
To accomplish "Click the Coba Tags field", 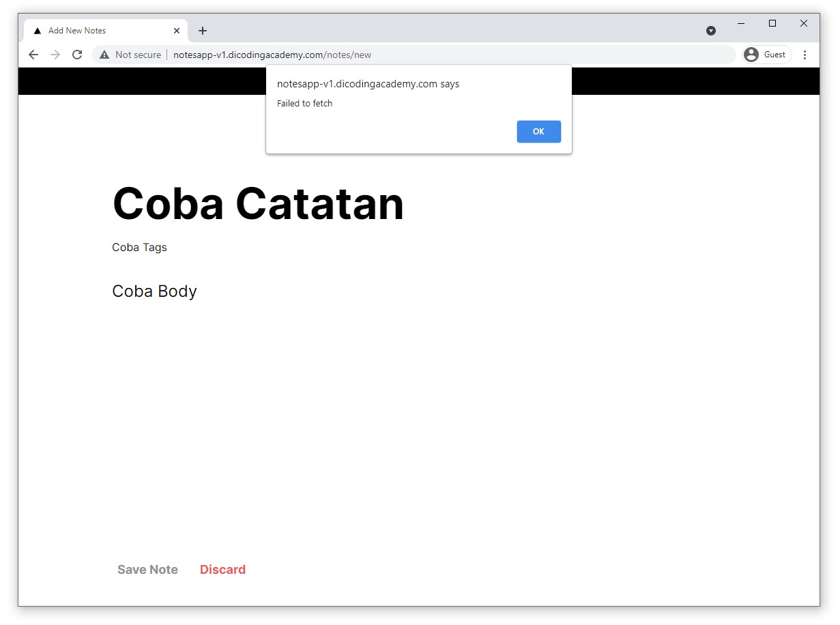I will point(139,247).
